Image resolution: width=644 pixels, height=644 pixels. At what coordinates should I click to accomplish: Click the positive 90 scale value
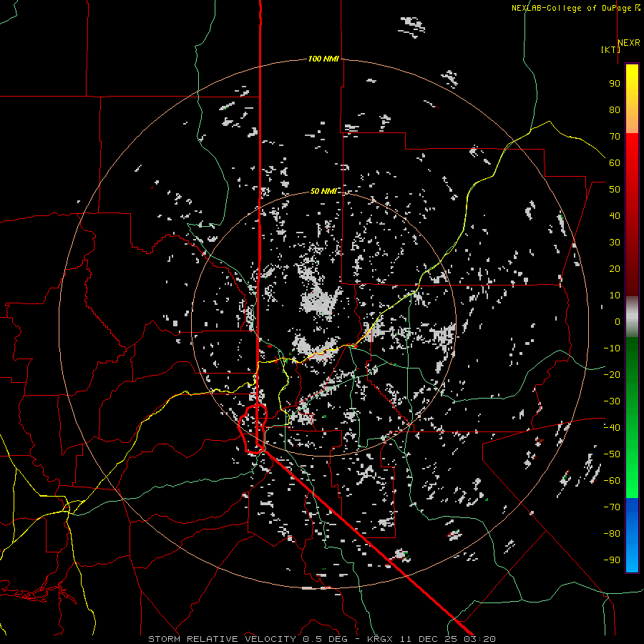[615, 84]
